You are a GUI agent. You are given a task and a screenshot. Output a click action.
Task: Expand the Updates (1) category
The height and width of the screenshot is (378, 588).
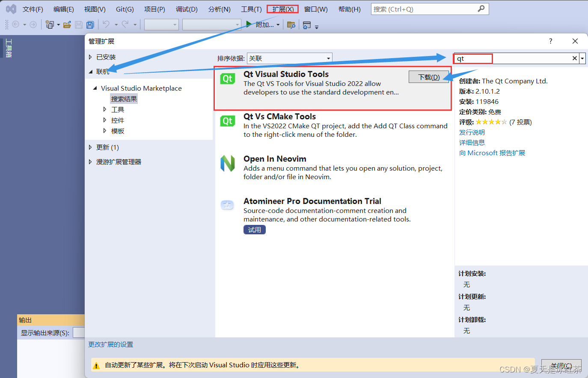point(90,147)
